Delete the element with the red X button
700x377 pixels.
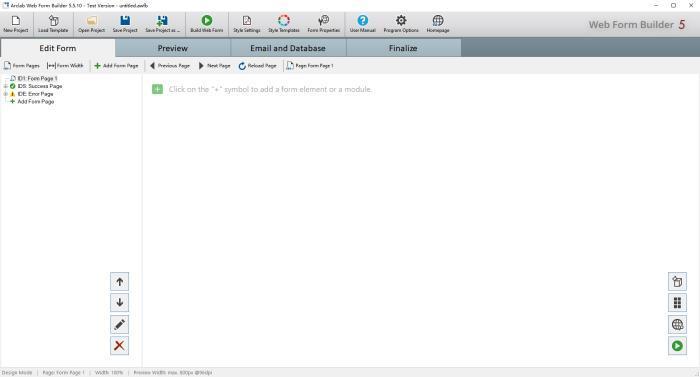[x=119, y=345]
